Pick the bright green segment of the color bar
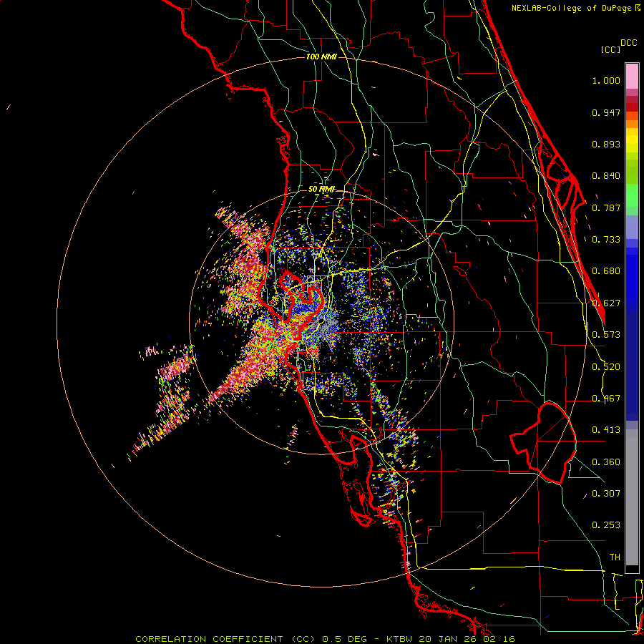 632,195
